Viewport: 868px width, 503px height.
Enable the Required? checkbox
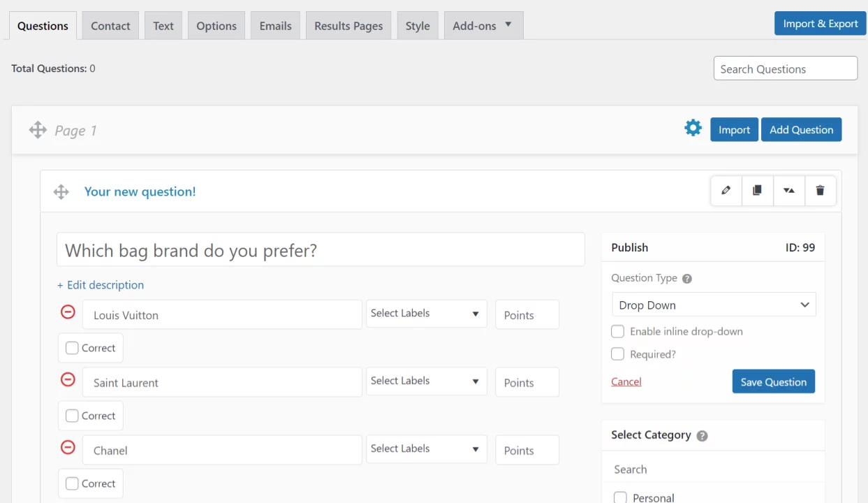click(x=617, y=354)
